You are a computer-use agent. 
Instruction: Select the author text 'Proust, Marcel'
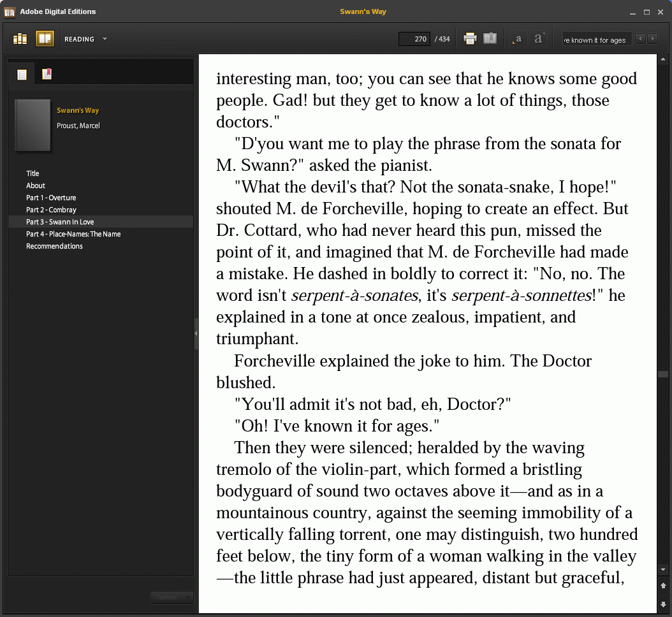click(78, 126)
